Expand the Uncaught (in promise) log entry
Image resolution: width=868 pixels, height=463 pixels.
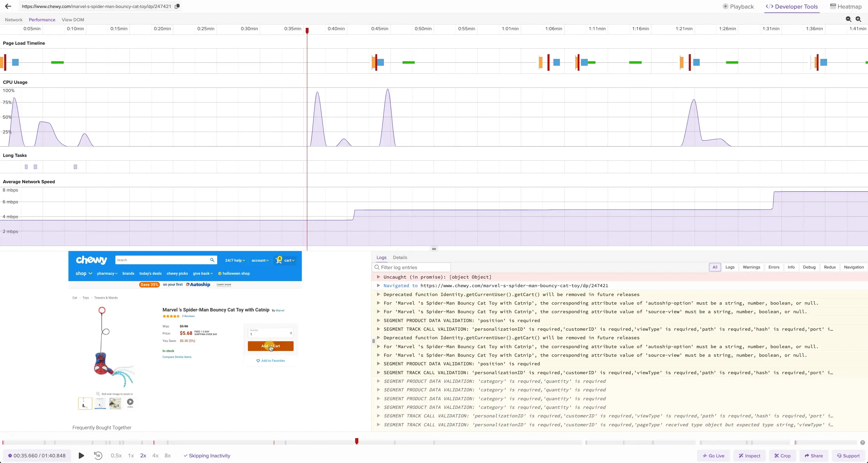[x=378, y=277]
